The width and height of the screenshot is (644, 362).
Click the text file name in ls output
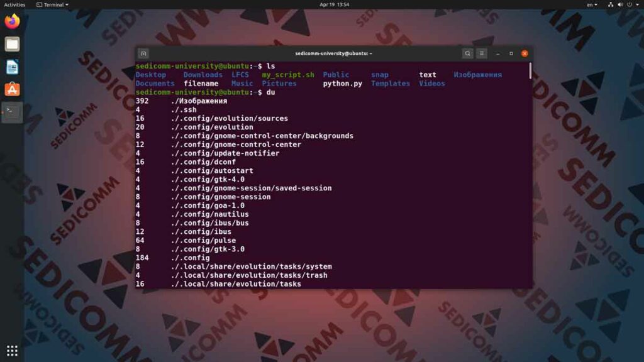pos(428,75)
